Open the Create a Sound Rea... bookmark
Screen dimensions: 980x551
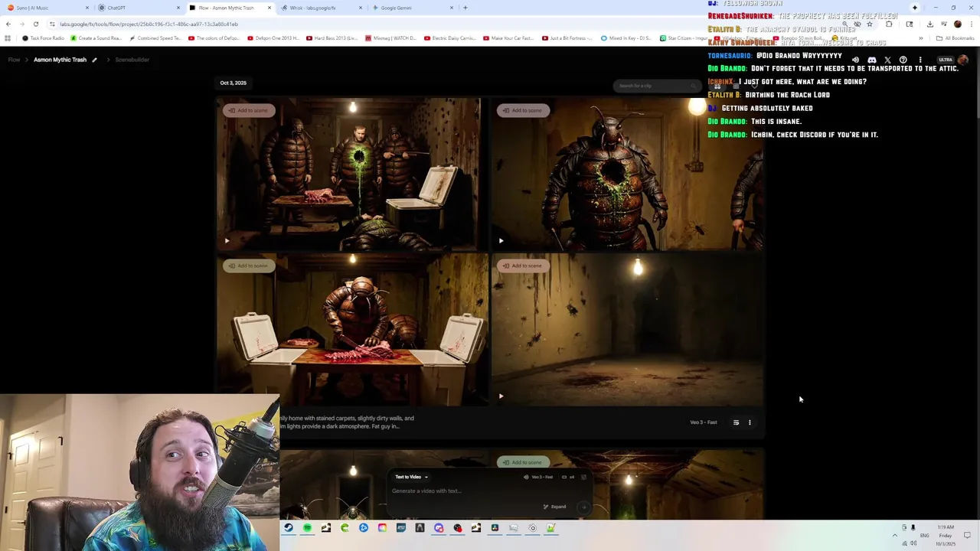[96, 37]
